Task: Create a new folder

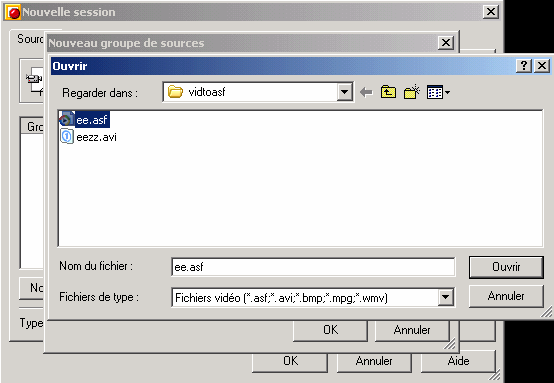Action: [x=412, y=92]
